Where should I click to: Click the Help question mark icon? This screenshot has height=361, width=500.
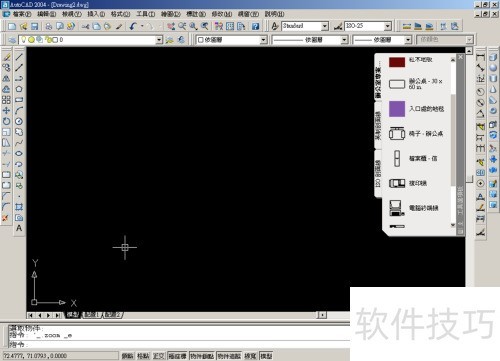click(256, 26)
